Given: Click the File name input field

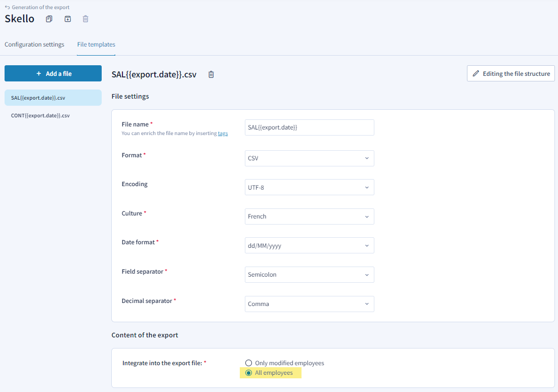Looking at the screenshot, I should 309,127.
